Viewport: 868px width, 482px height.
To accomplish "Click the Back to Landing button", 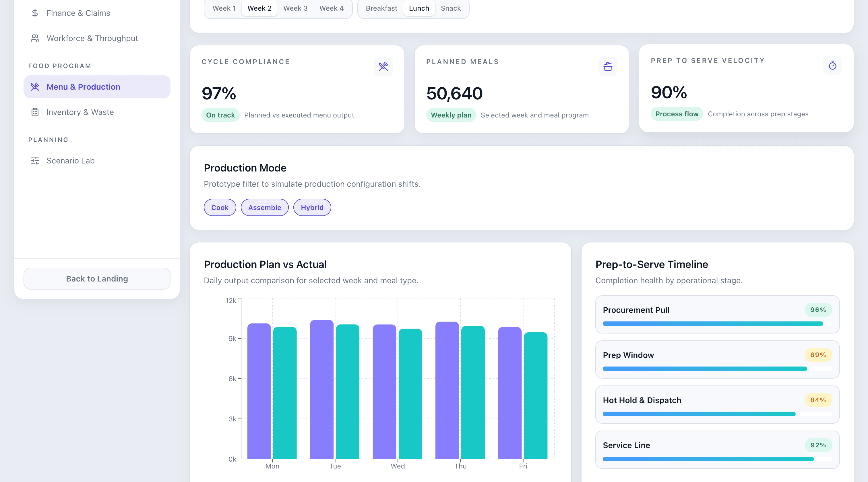I will pos(97,279).
